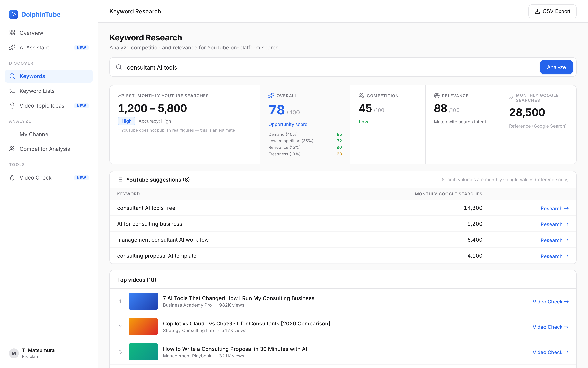Click the NEW badge beside AI Assistant
Screen dimensions: 588x368
click(81, 48)
